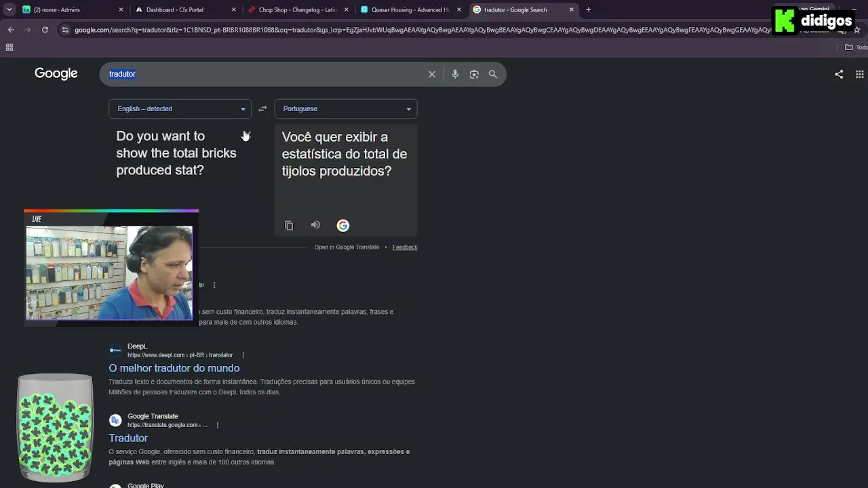Go to Google home via the logo
This screenshot has height=488, width=868.
click(56, 74)
